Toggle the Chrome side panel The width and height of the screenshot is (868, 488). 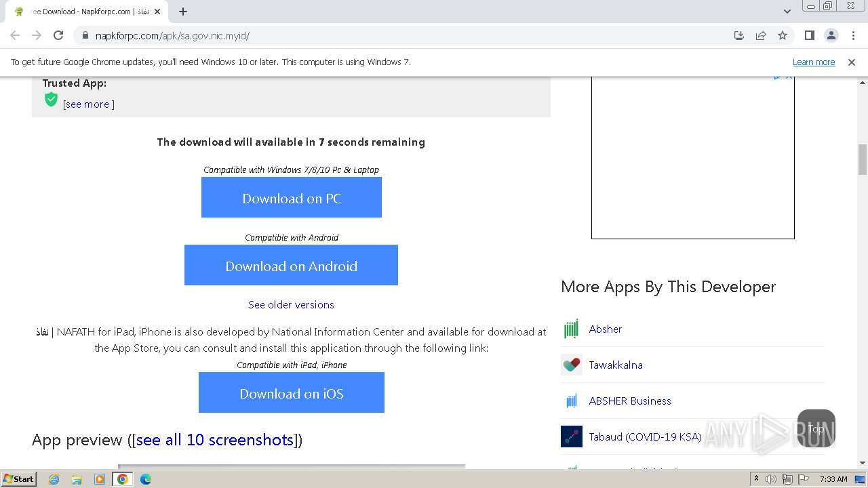point(809,35)
